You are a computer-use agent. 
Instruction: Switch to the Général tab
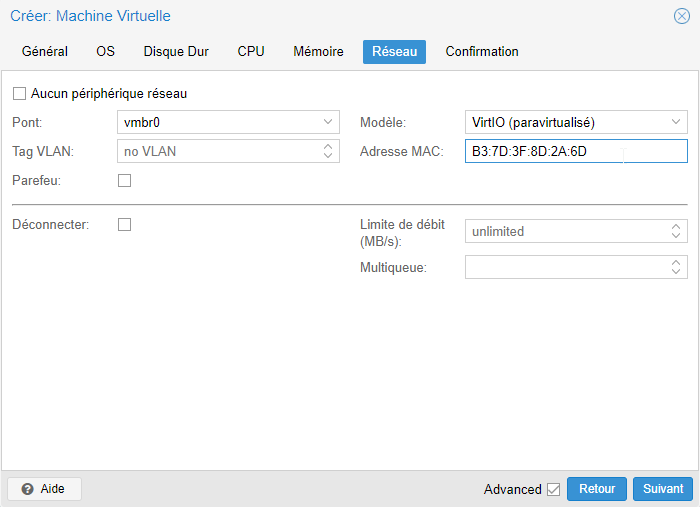[x=45, y=51]
